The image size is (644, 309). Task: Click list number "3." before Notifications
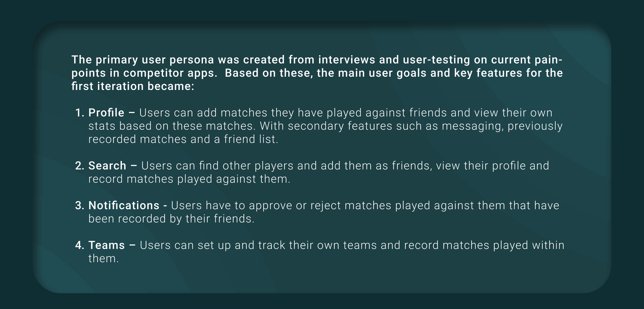[x=80, y=206]
